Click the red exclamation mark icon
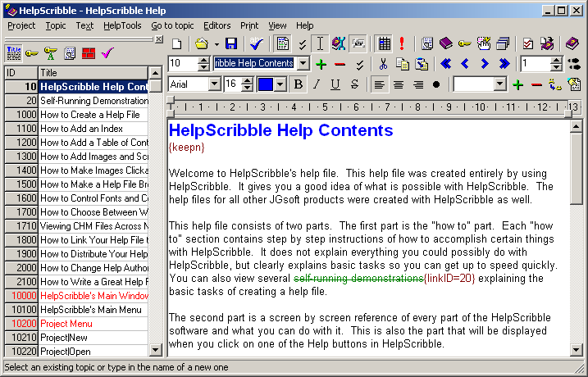 tap(402, 43)
